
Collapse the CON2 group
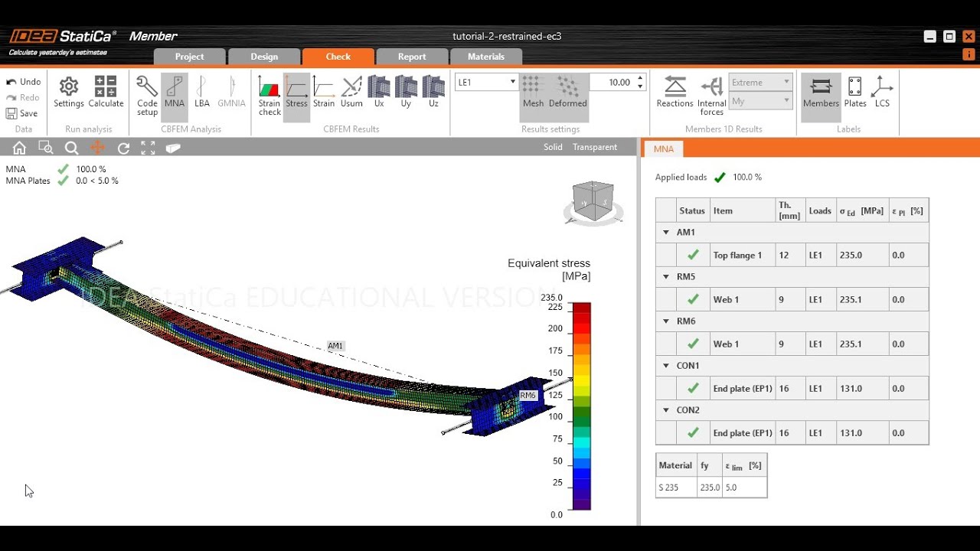point(666,409)
